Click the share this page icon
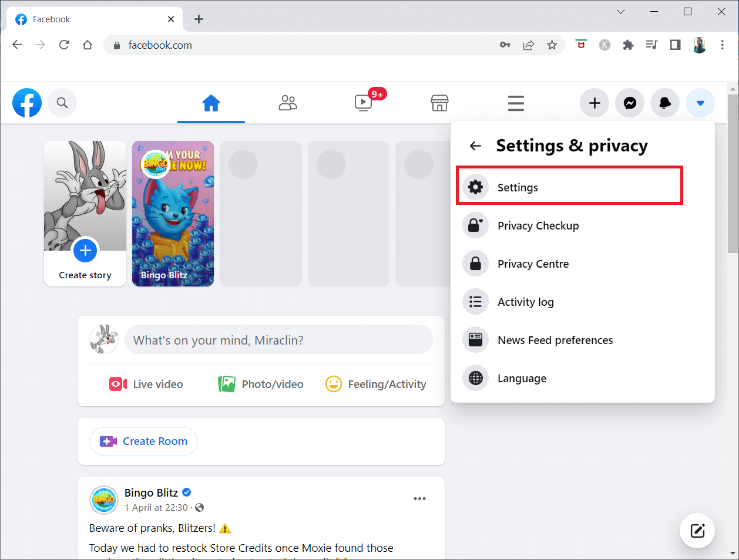Screen dimensions: 739x560 (x=529, y=45)
